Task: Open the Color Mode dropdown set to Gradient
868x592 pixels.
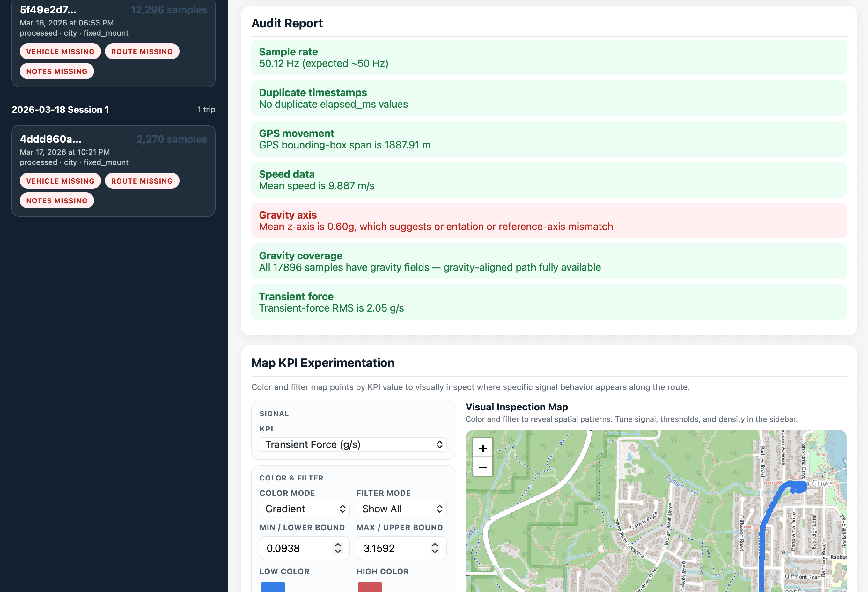Action: click(x=305, y=509)
